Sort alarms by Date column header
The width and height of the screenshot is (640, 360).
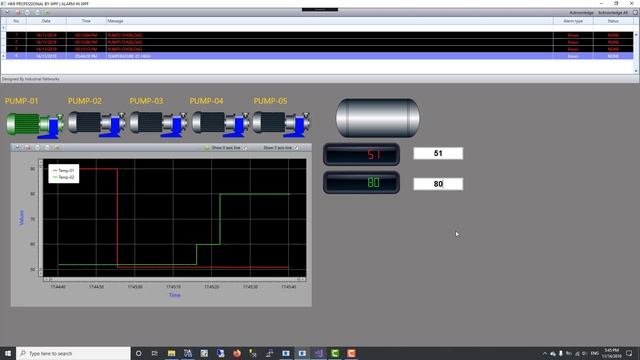tap(46, 21)
